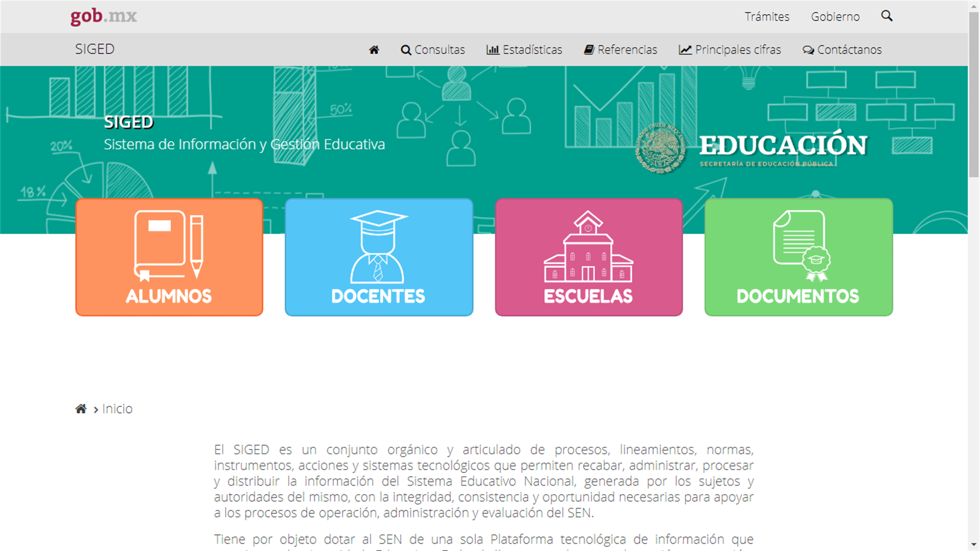Click the scrollbar down arrow
This screenshot has height=551, width=980.
tap(974, 545)
